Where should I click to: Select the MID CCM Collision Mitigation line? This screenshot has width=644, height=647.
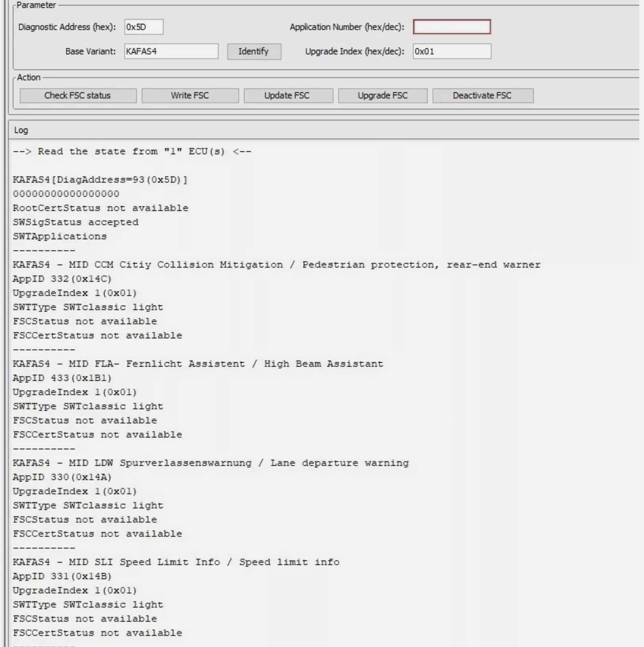pyautogui.click(x=276, y=264)
